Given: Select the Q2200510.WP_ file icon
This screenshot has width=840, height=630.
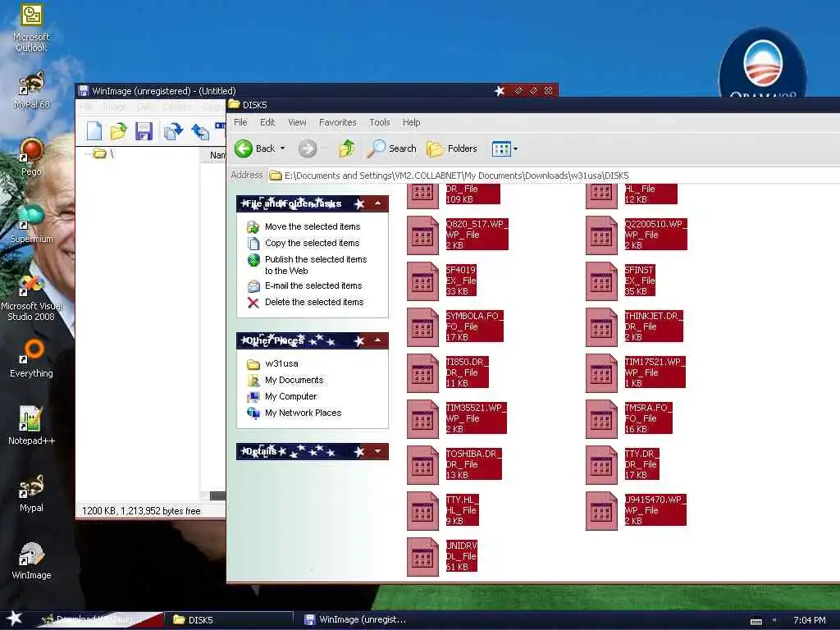Looking at the screenshot, I should 601,235.
